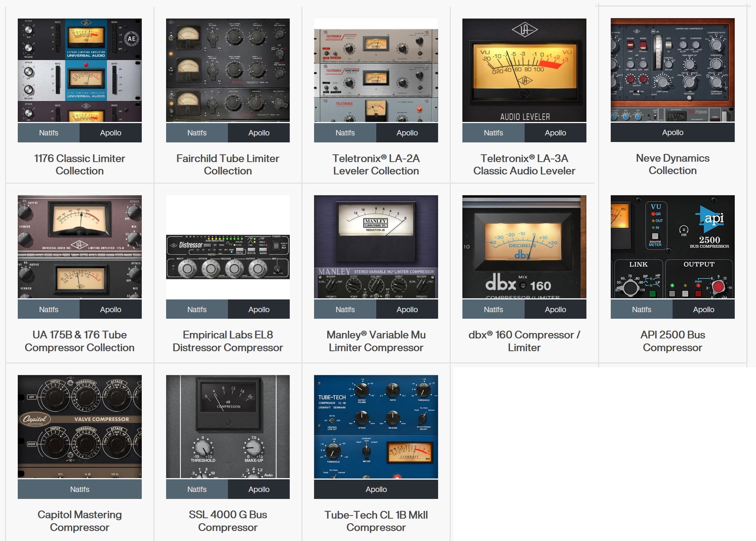The height and width of the screenshot is (541, 756).
Task: Open the Tube-Tech CL 1B plugin image
Action: click(x=376, y=427)
